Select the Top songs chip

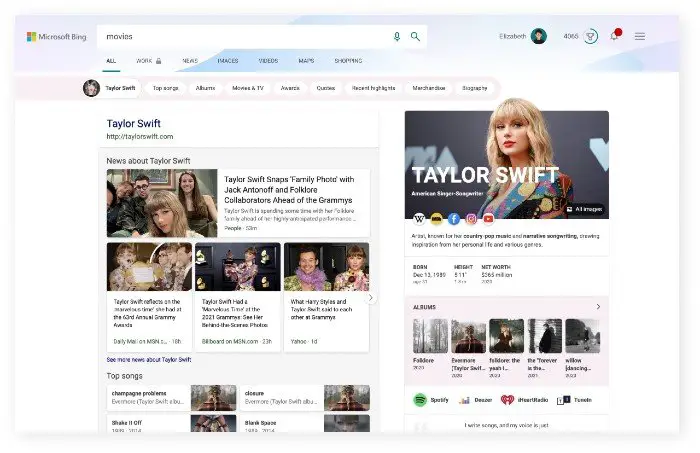tap(166, 88)
